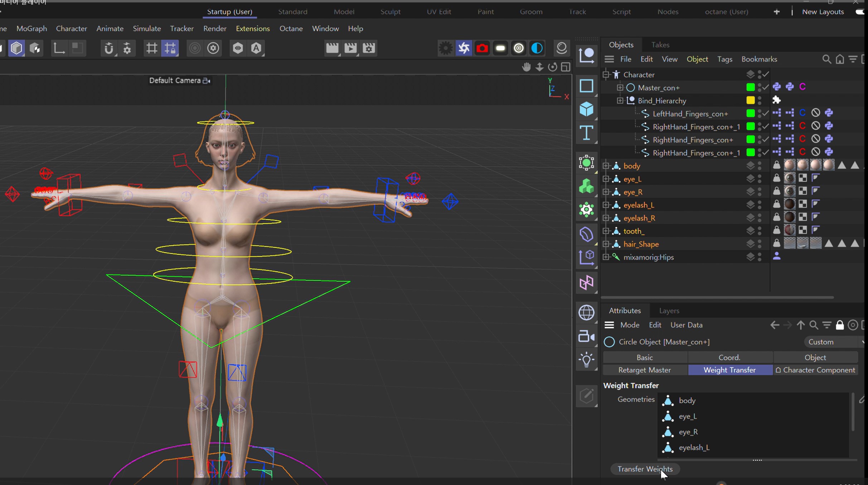This screenshot has height=485, width=868.
Task: Click the Deformer bend sidebar icon
Action: pyautogui.click(x=586, y=235)
